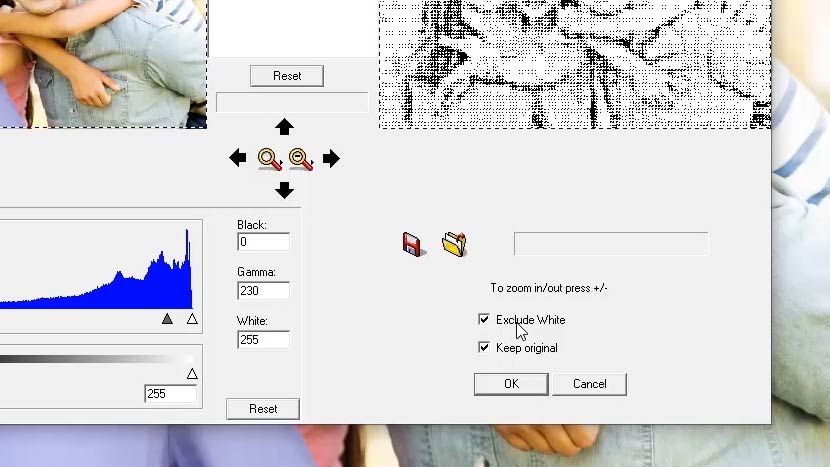The height and width of the screenshot is (467, 830).
Task: Open settings with the yellow folder icon
Action: [x=454, y=244]
